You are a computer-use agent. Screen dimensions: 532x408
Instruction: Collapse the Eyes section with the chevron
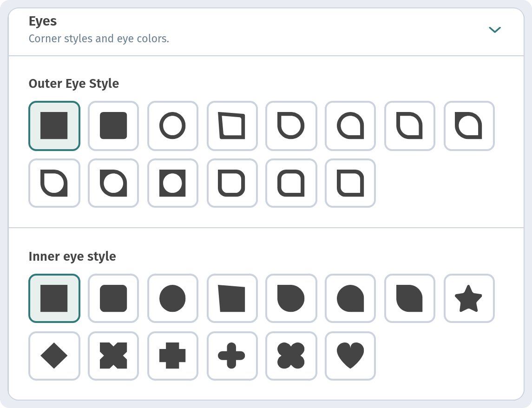click(x=495, y=30)
